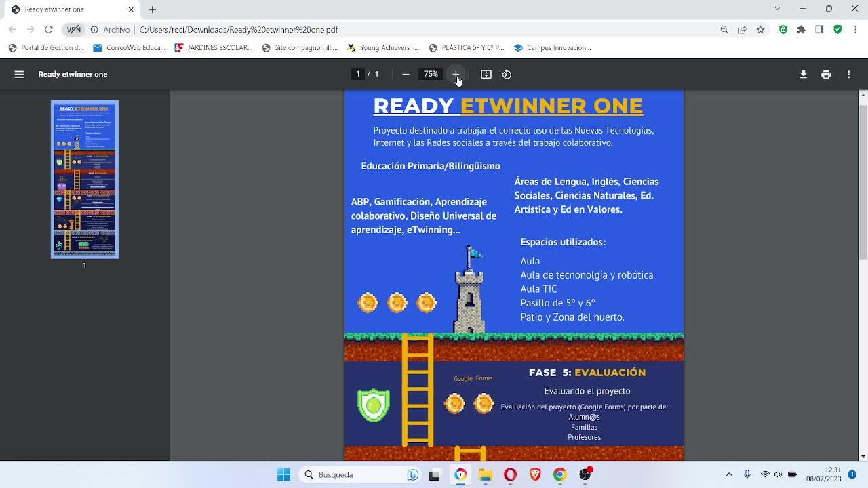This screenshot has height=488, width=868.
Task: Click the Espacios utilizados heading
Action: (x=563, y=242)
